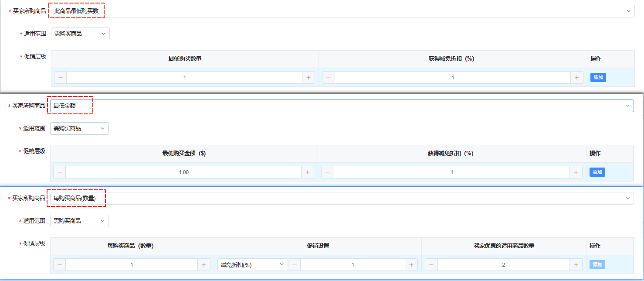This screenshot has width=644, height=281.
Task: Open the 此商品最低购买数 dropdown
Action: tap(342, 11)
